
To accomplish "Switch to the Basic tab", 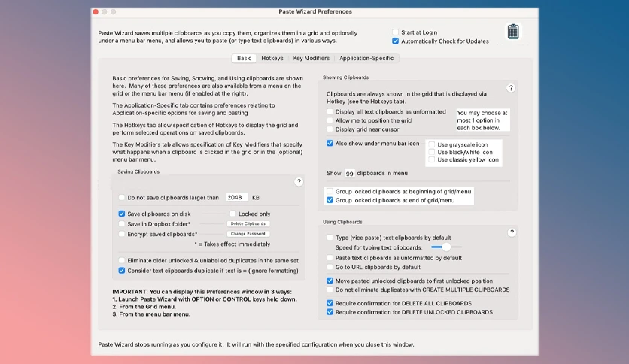I will pos(244,58).
